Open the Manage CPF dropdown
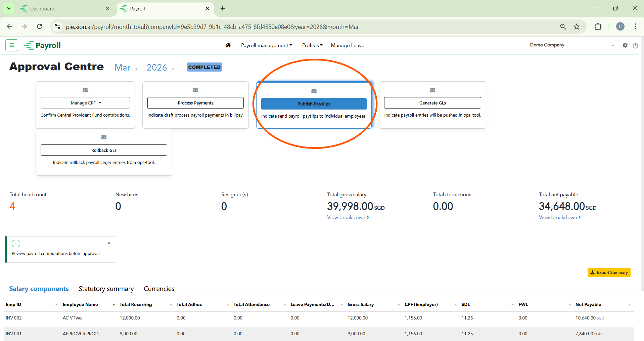Image resolution: width=644 pixels, height=341 pixels. [85, 103]
